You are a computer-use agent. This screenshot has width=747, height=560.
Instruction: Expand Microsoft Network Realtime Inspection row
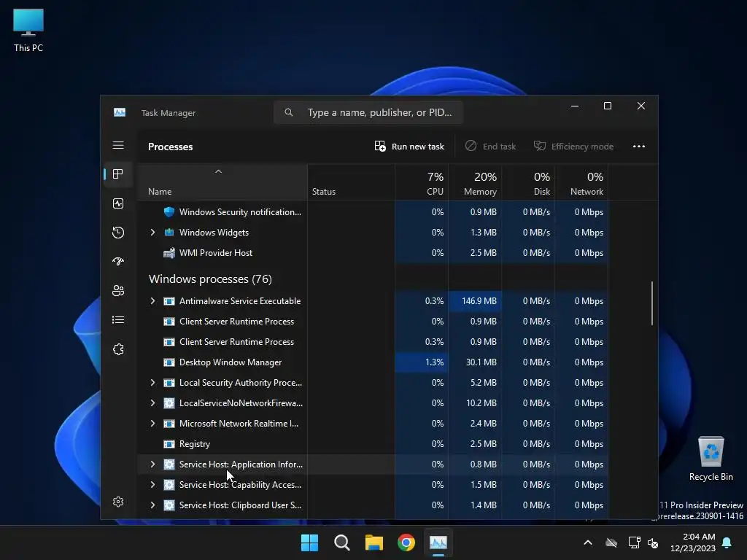(152, 424)
